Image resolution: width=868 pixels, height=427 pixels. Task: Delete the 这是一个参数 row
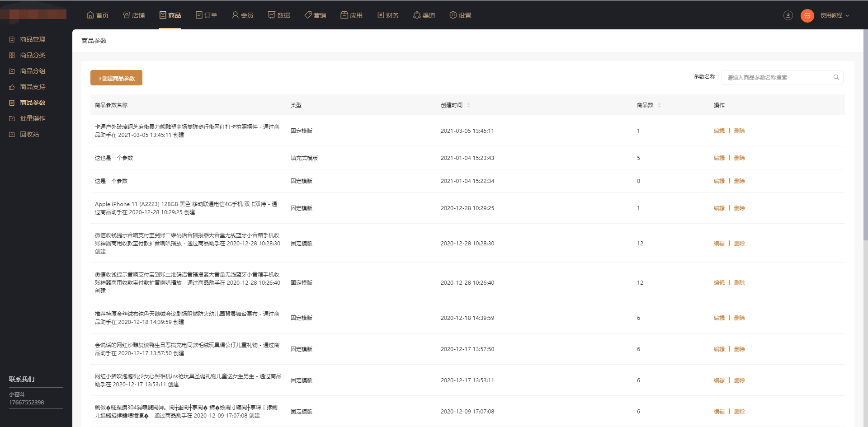(739, 181)
